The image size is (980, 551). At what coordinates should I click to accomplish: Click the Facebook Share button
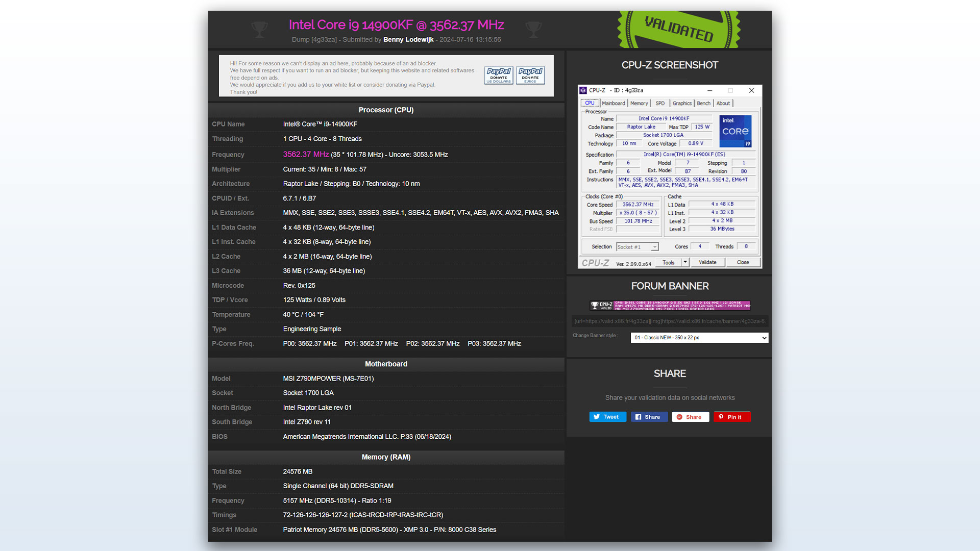click(x=649, y=417)
